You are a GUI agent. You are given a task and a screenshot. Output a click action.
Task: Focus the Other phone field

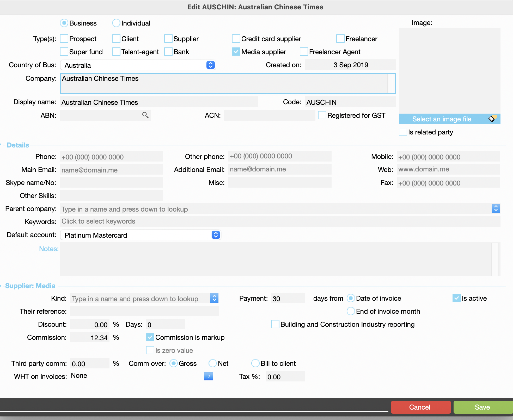pos(280,156)
